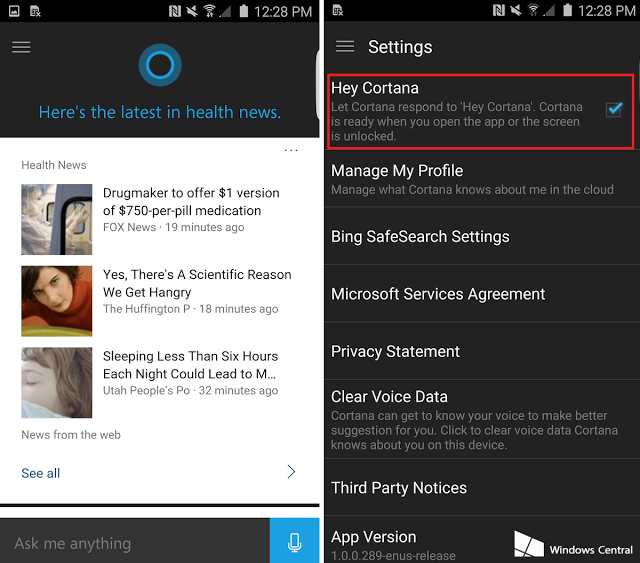The image size is (640, 563).
Task: Toggle the Hey Cortana checkbox
Action: point(614,109)
